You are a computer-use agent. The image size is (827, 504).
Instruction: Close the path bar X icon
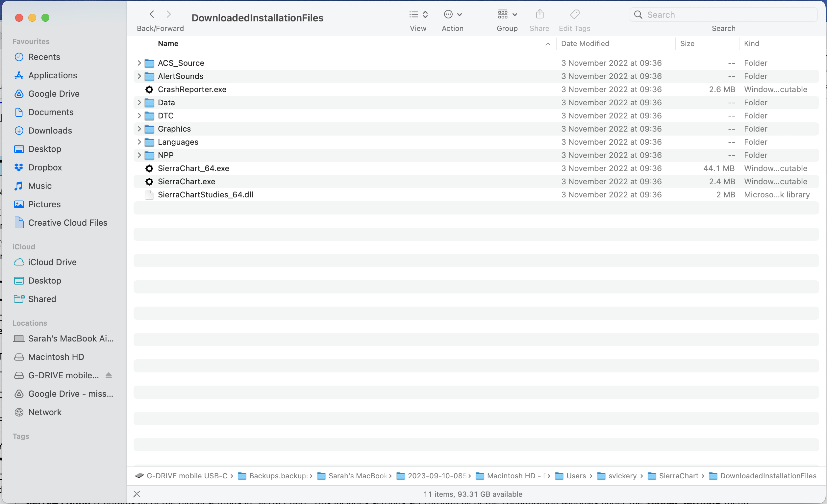tap(137, 494)
